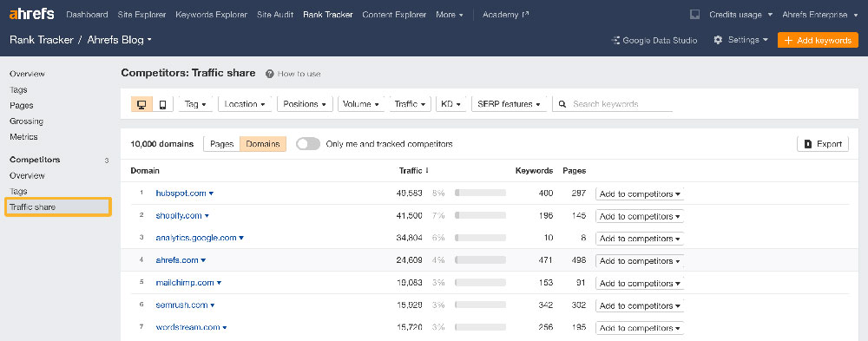Click the Settings gear icon
868x341 pixels.
pyautogui.click(x=718, y=40)
